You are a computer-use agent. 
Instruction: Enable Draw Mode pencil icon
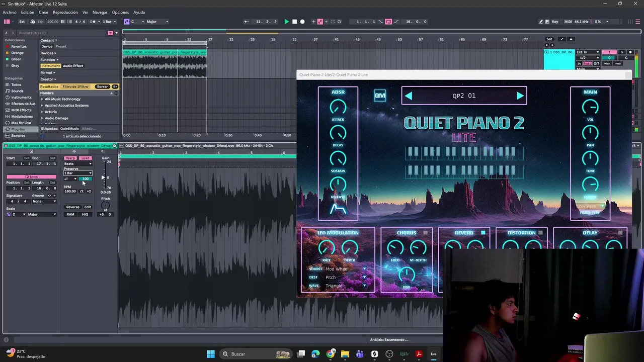(541, 22)
